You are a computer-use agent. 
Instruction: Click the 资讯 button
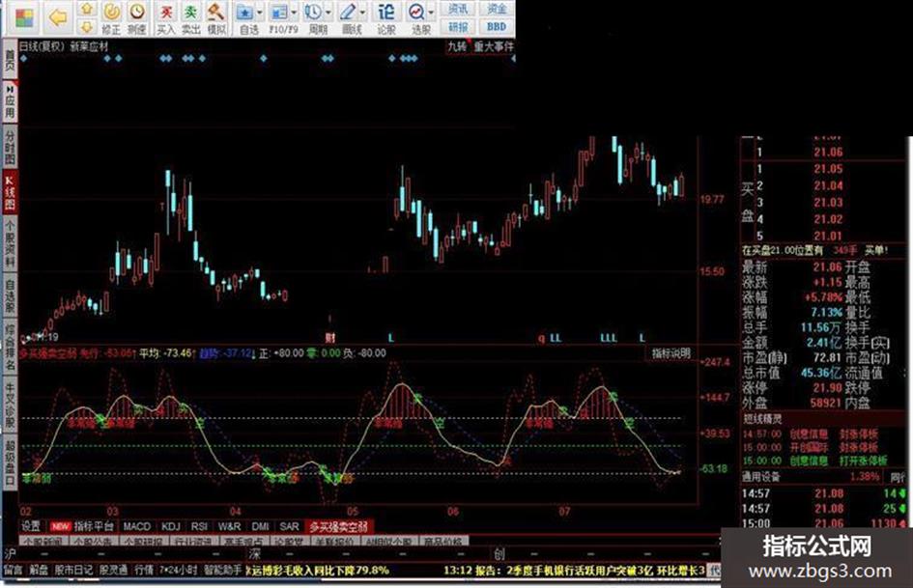pyautogui.click(x=458, y=9)
